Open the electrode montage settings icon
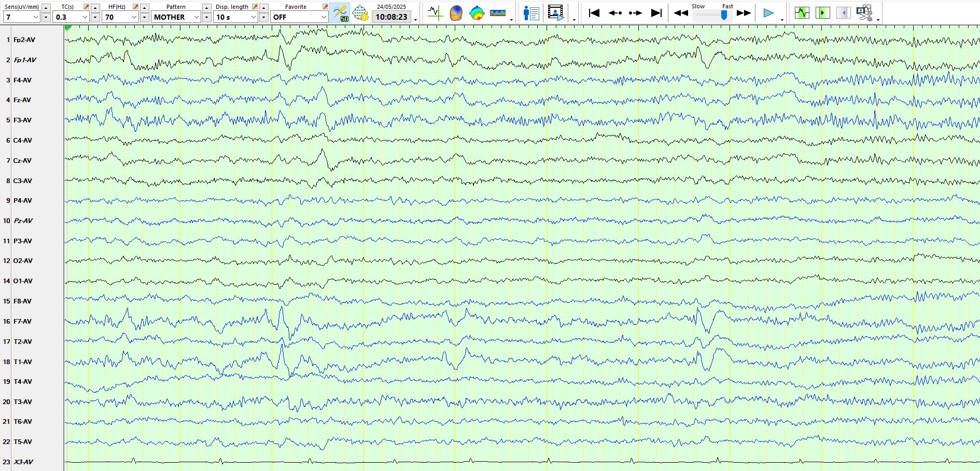 pos(360,13)
